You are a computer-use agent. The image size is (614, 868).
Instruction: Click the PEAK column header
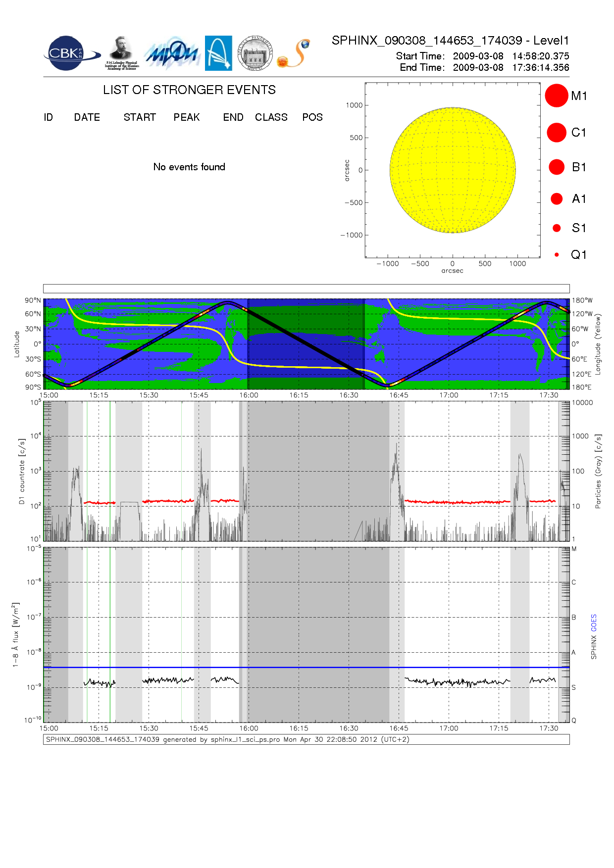(x=186, y=117)
